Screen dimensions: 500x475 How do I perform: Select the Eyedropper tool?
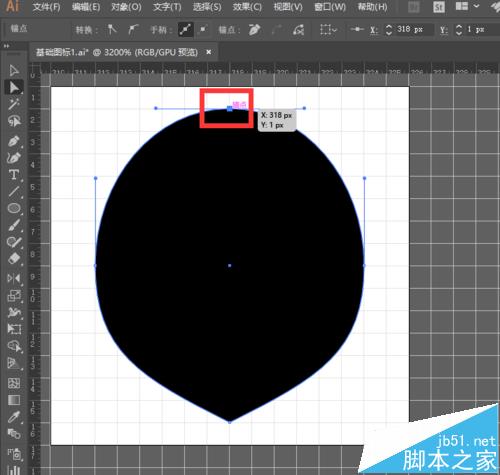(x=14, y=417)
